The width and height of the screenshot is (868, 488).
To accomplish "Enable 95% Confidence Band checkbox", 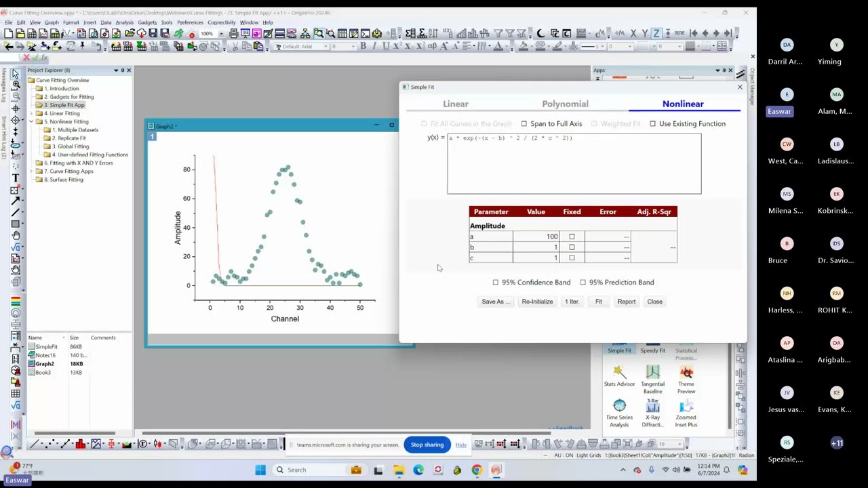I will coord(495,282).
